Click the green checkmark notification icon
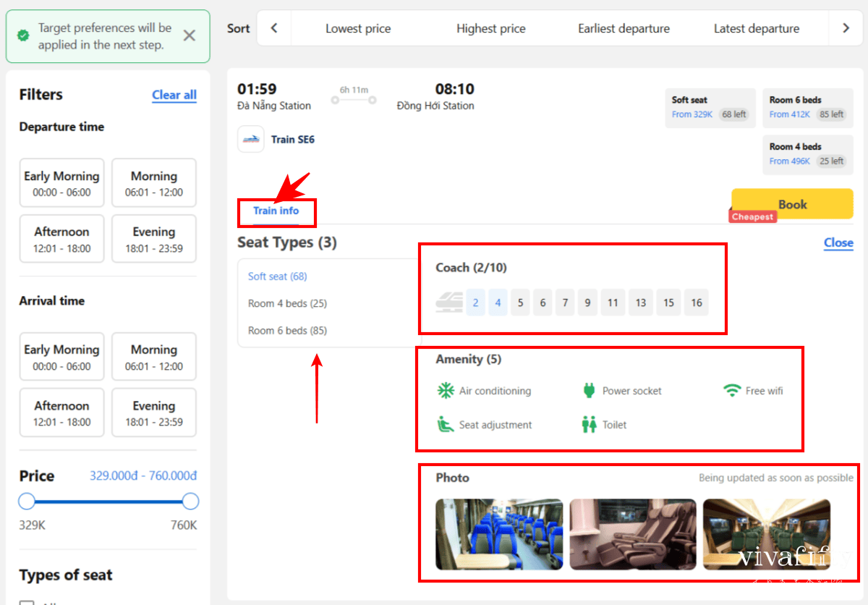Viewport: 868px width, 605px height. [24, 35]
